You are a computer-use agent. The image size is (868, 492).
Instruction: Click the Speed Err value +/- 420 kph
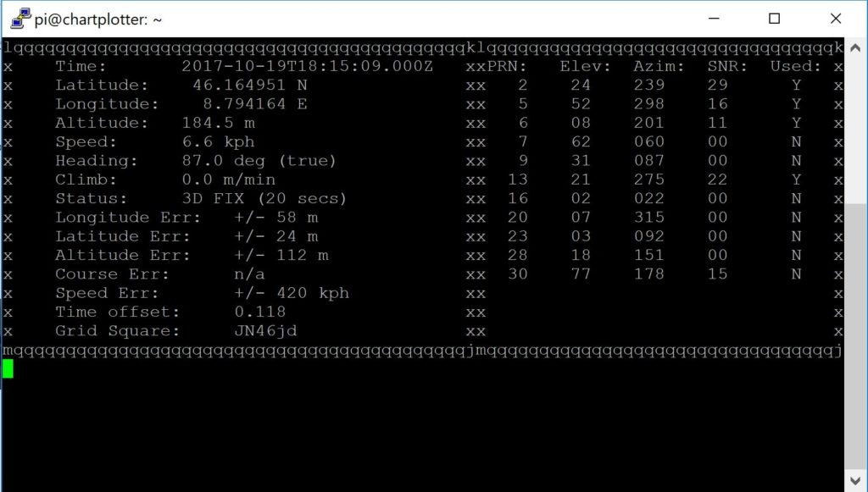pos(292,293)
